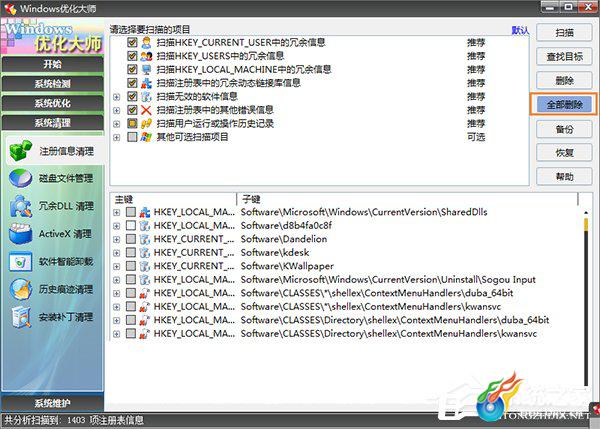The width and height of the screenshot is (600, 429).
Task: Open the 开始 section
Action: [52, 64]
